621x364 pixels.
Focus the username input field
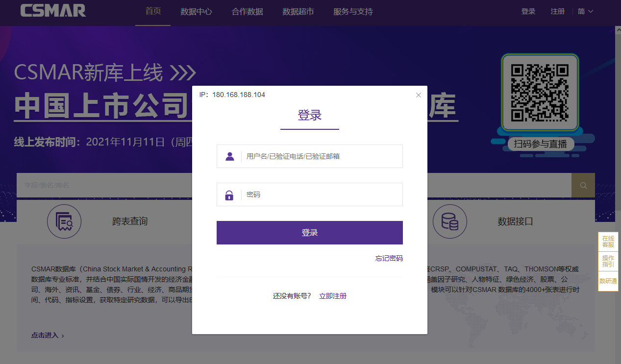pyautogui.click(x=321, y=156)
